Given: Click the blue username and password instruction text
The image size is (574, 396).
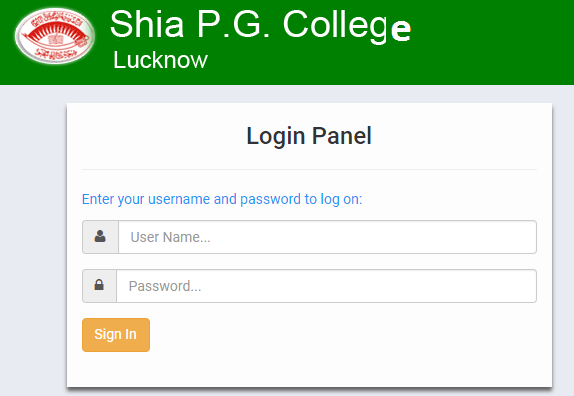Looking at the screenshot, I should [222, 199].
